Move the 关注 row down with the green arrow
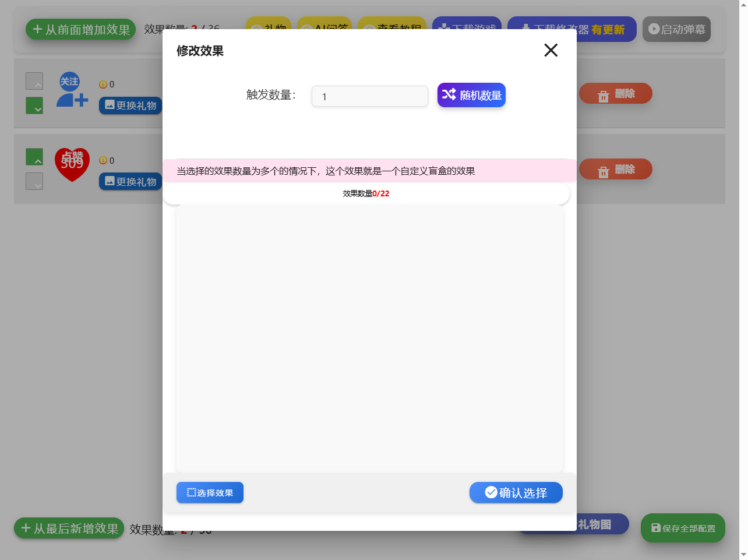Screen dimensions: 748x560 point(34,106)
